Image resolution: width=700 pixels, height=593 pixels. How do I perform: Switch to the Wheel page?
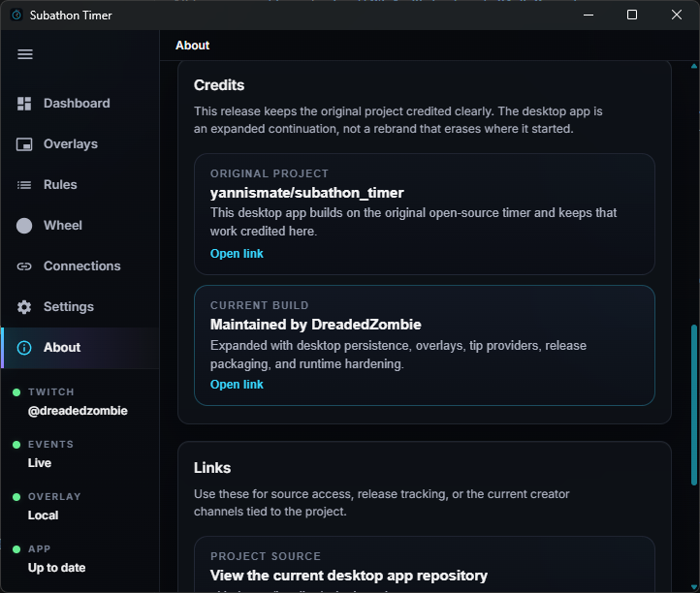[x=80, y=226]
